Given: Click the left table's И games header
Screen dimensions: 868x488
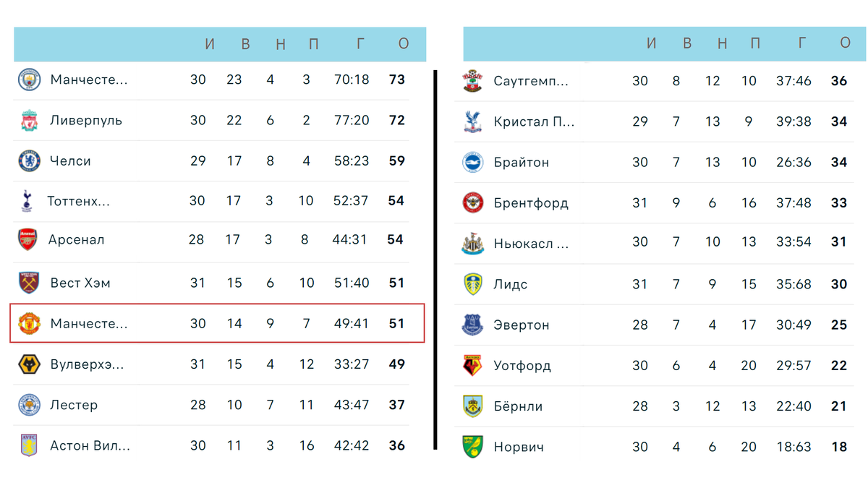Looking at the screenshot, I should [x=210, y=44].
